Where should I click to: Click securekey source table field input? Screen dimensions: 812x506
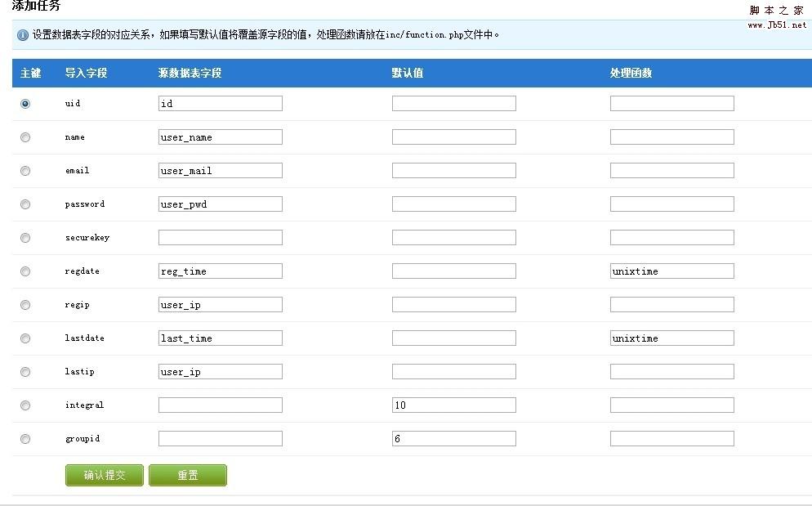click(x=221, y=237)
